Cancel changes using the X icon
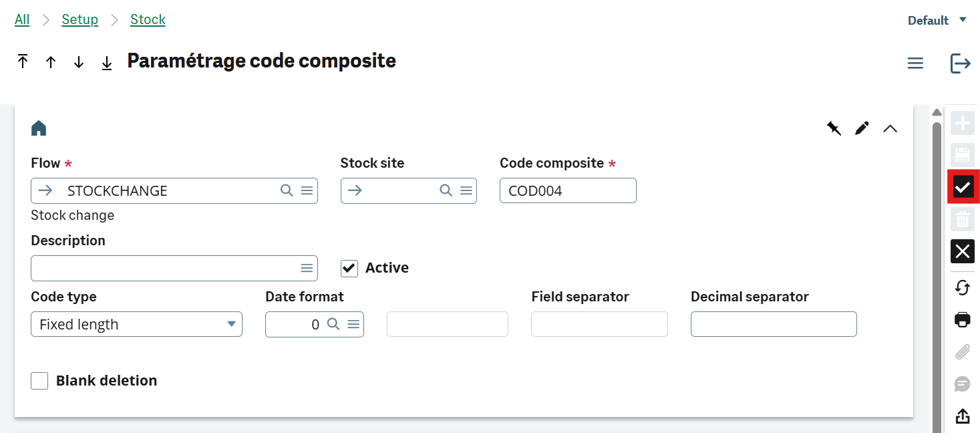 [962, 251]
